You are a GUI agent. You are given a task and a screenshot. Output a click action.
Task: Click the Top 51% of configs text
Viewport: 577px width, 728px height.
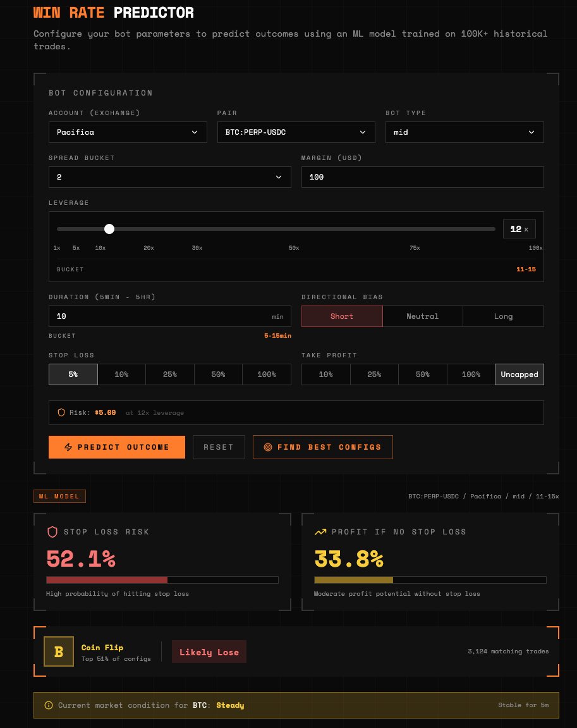pos(116,659)
